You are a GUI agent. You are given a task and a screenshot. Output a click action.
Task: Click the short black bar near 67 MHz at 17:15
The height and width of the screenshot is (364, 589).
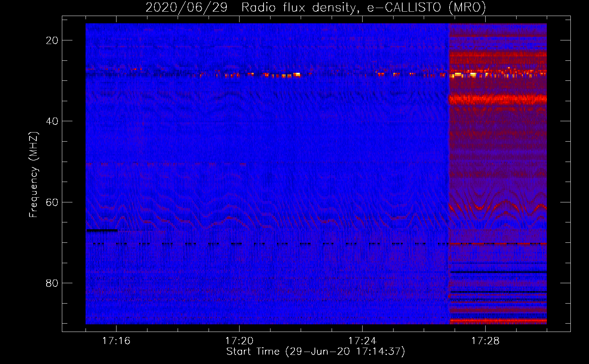pos(102,230)
